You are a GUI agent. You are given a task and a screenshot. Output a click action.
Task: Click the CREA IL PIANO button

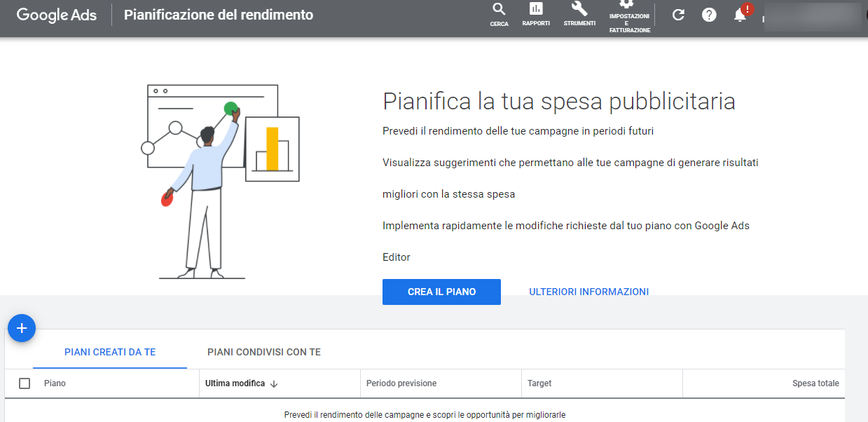coord(441,292)
